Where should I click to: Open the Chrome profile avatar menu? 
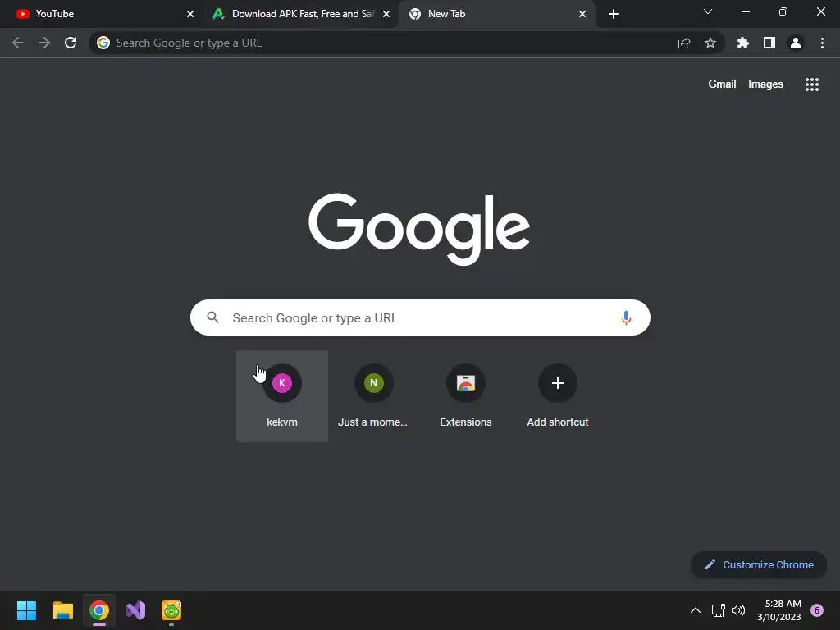pos(796,43)
